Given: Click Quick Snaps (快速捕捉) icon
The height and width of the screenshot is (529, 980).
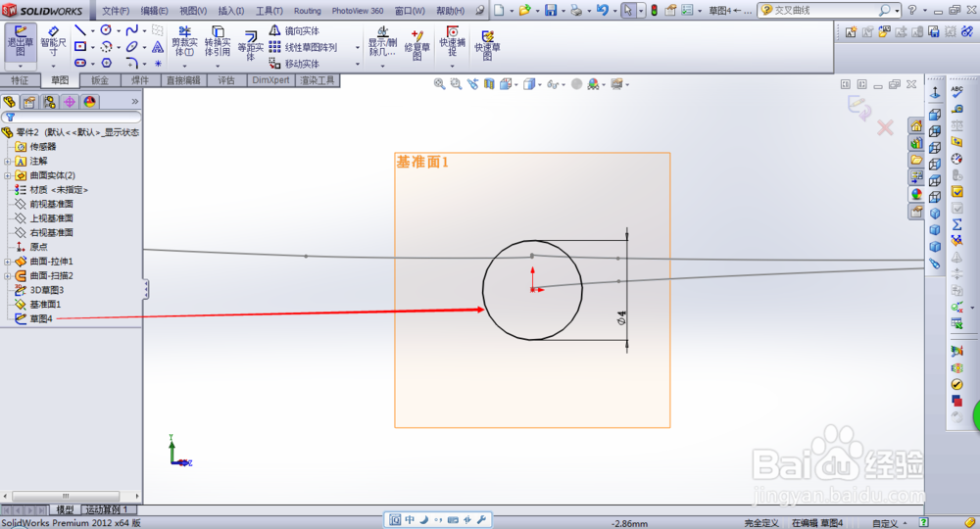Looking at the screenshot, I should click(453, 39).
